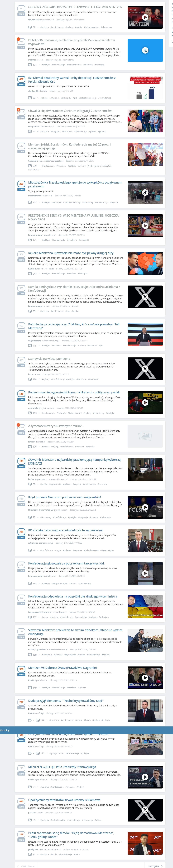
Task: Click WYKOP button on 'Młodzieżówka Trzaskowskiego' post
Action: [21, 189]
